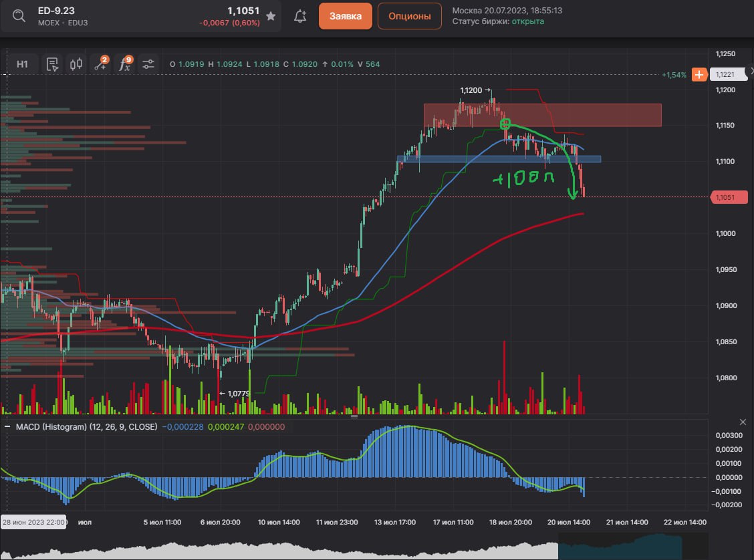Open chart settings sliders icon
The image size is (754, 560).
(x=148, y=64)
